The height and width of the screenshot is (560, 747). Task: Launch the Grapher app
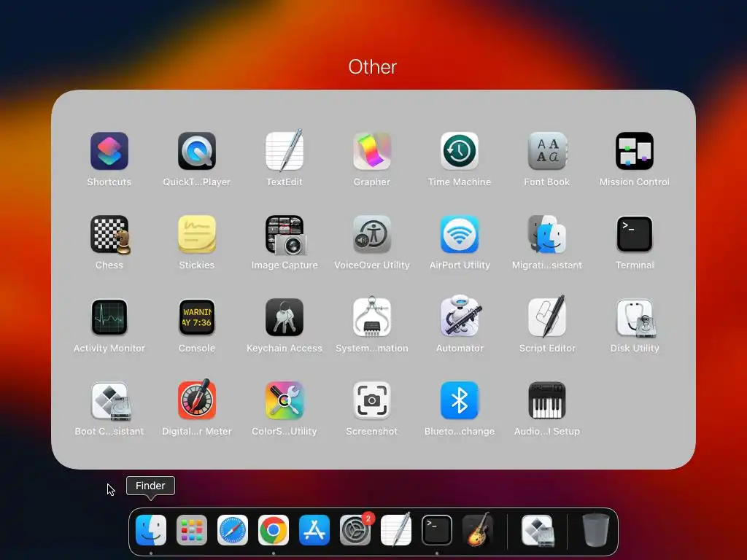point(372,152)
